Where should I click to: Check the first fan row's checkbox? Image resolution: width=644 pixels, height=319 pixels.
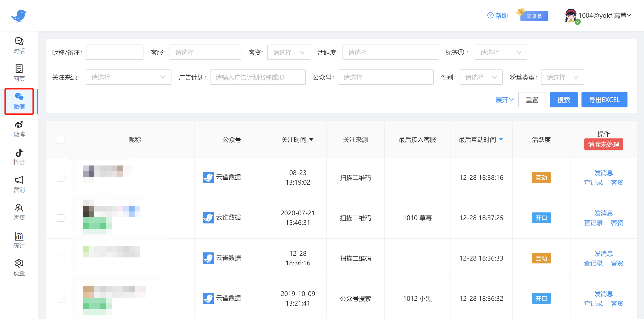point(61,177)
